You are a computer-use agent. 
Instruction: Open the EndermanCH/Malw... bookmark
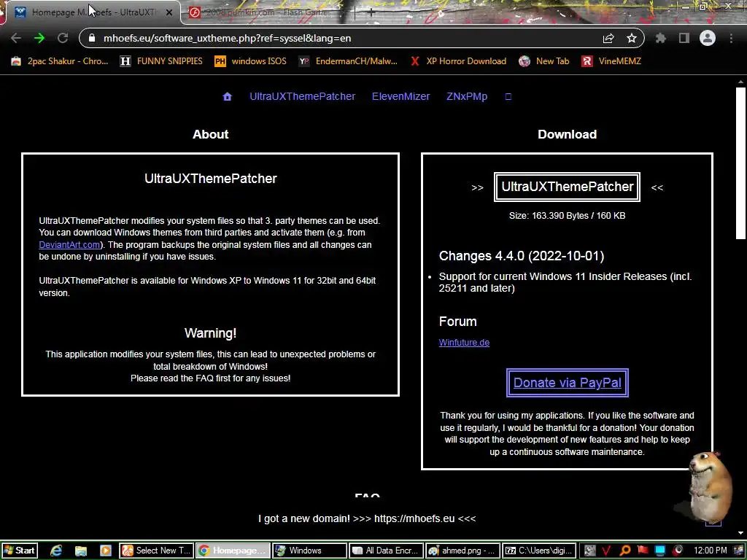tap(348, 61)
